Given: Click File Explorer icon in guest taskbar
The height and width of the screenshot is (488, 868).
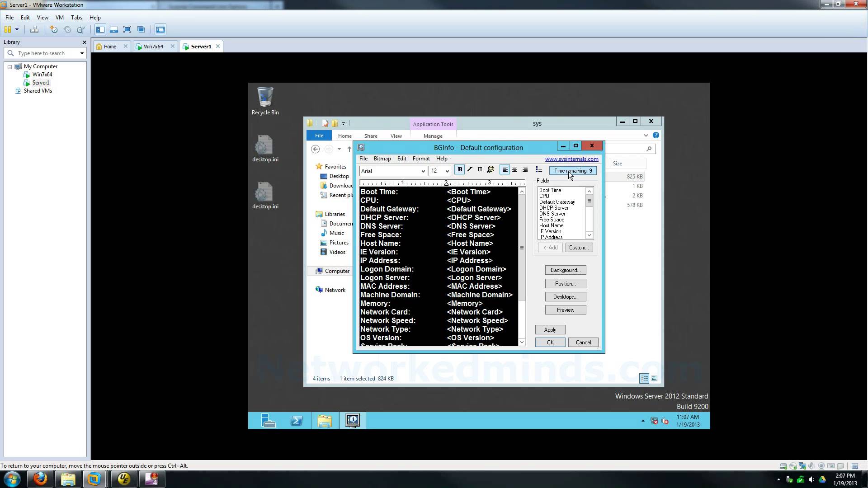Looking at the screenshot, I should pyautogui.click(x=325, y=421).
